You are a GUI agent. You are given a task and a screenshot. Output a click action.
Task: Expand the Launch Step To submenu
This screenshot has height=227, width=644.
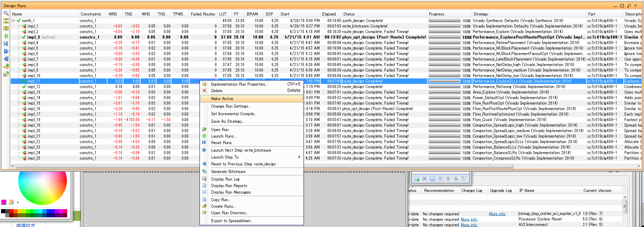pyautogui.click(x=252, y=157)
